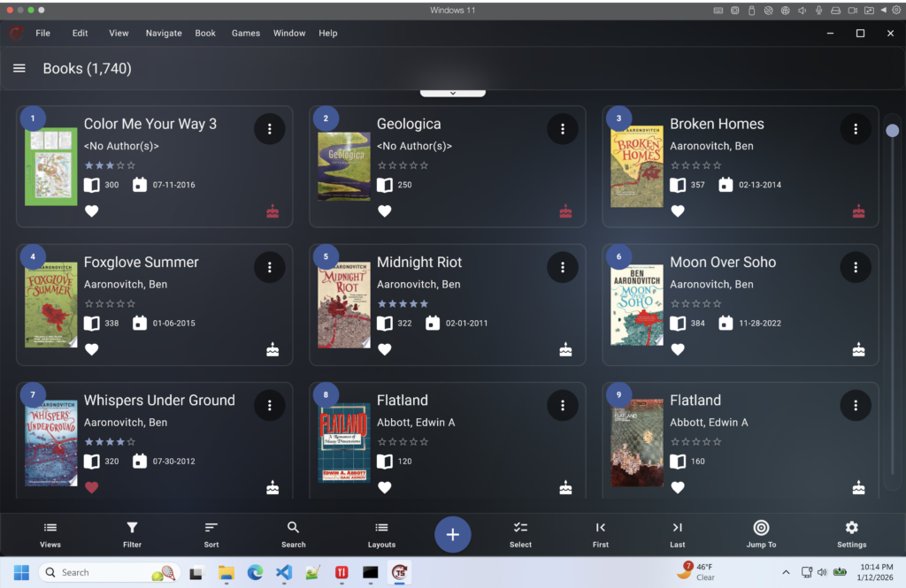Open Layouts in bottom toolbar
The image size is (906, 588).
click(381, 534)
